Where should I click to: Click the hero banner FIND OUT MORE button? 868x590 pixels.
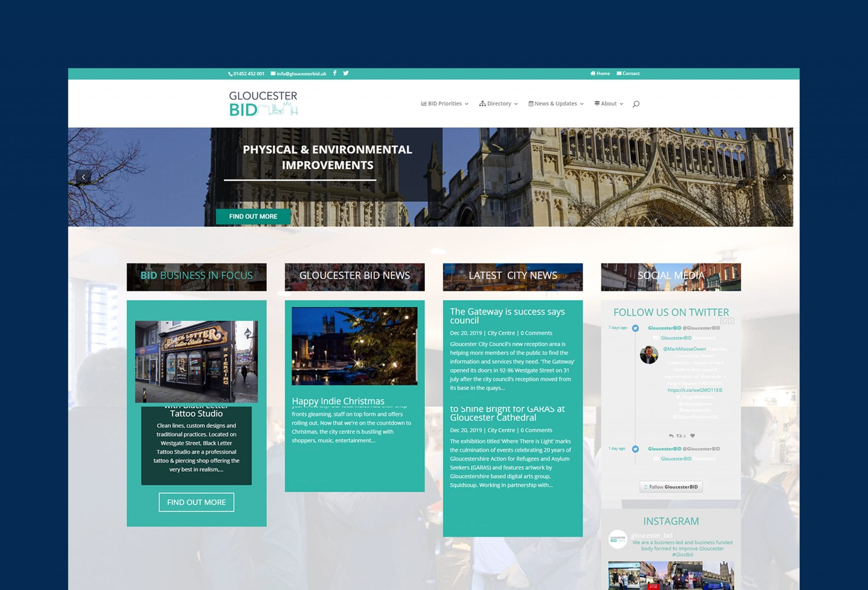pos(253,216)
